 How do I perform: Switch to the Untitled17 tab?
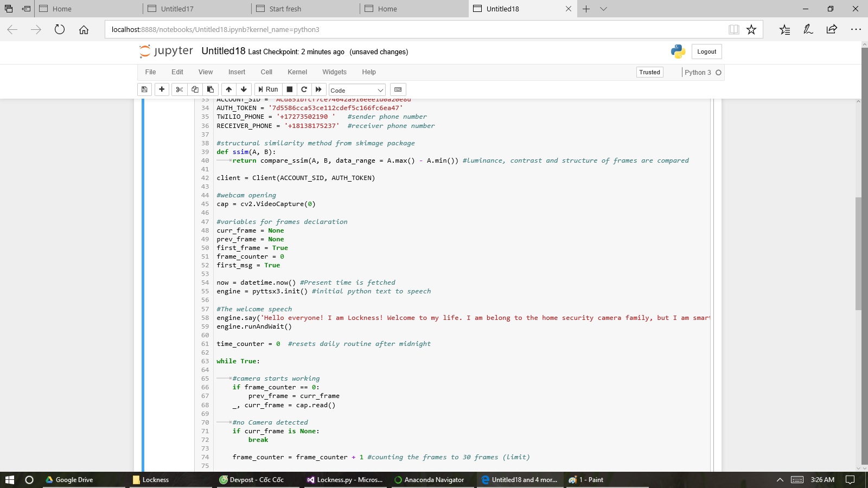pyautogui.click(x=197, y=9)
